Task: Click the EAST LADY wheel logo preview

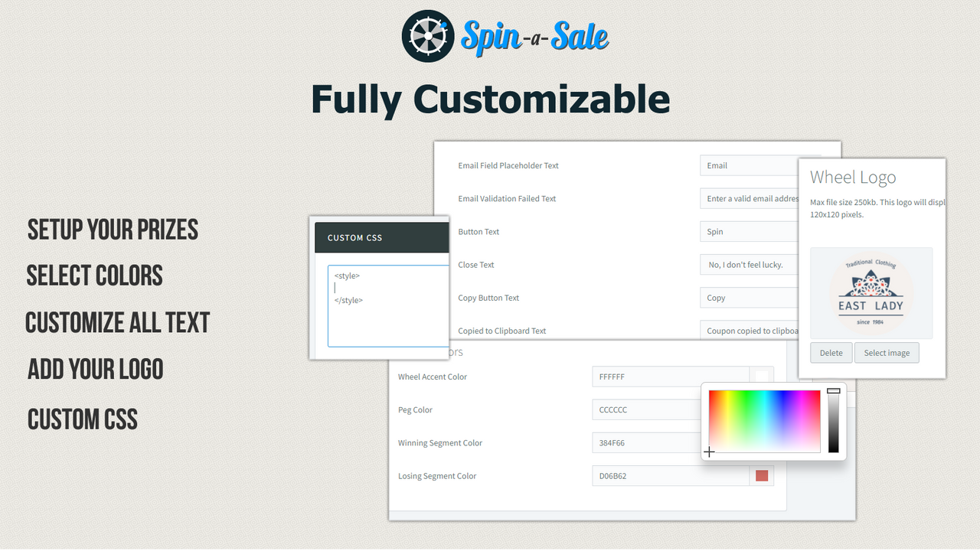Action: (x=871, y=293)
